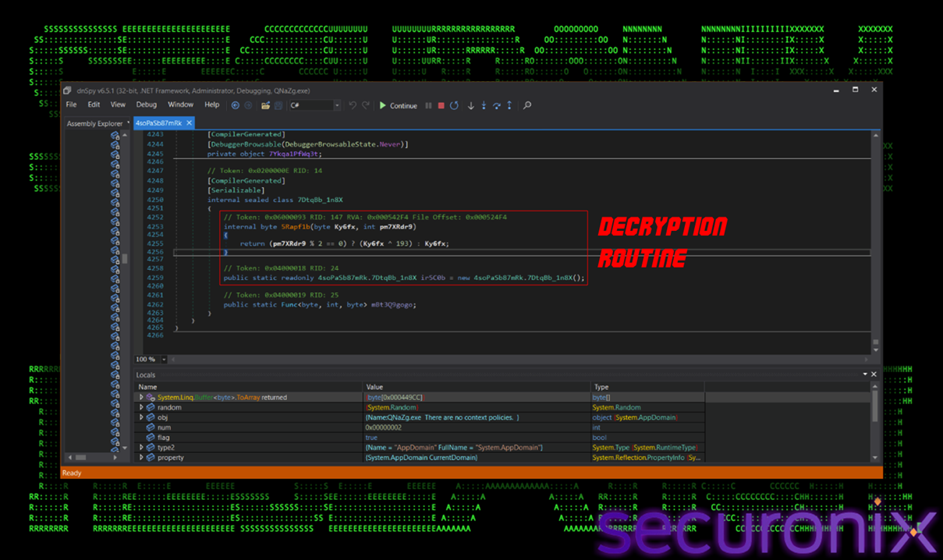The width and height of the screenshot is (943, 560).
Task: Expand the 'random' local variable
Action: 141,407
